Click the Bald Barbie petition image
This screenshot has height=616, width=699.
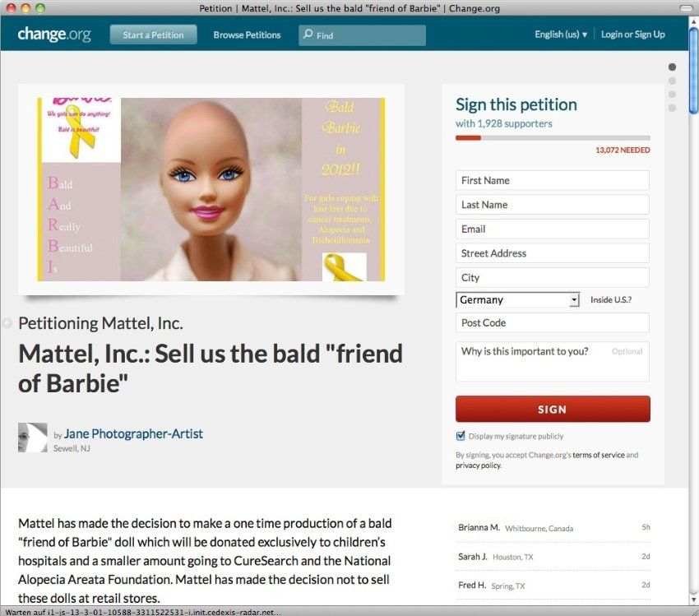click(x=211, y=189)
